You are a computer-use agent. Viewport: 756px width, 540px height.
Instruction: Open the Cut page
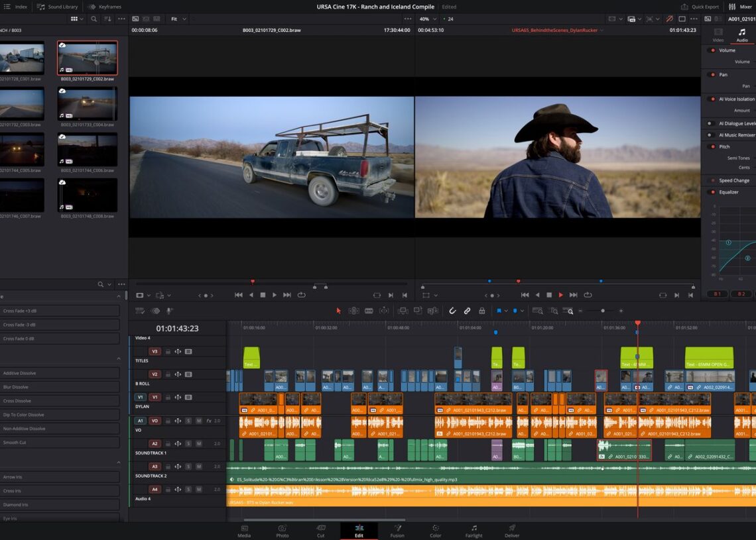pos(320,531)
